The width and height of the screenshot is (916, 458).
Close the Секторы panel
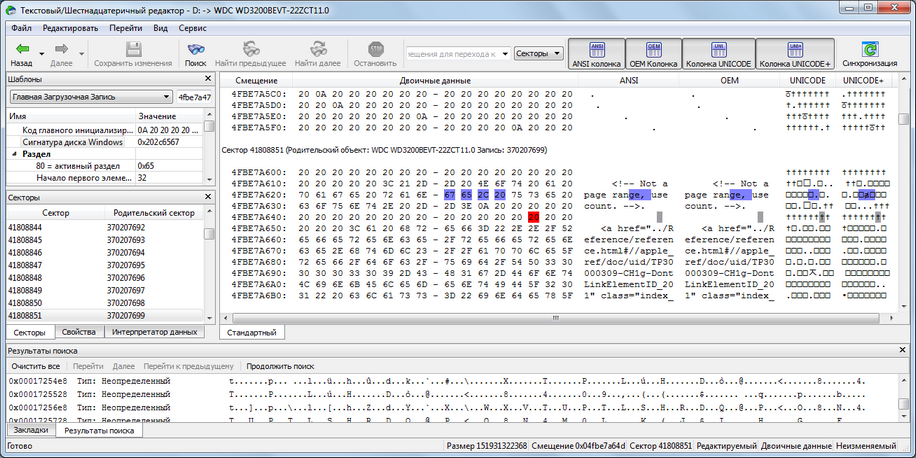point(208,197)
